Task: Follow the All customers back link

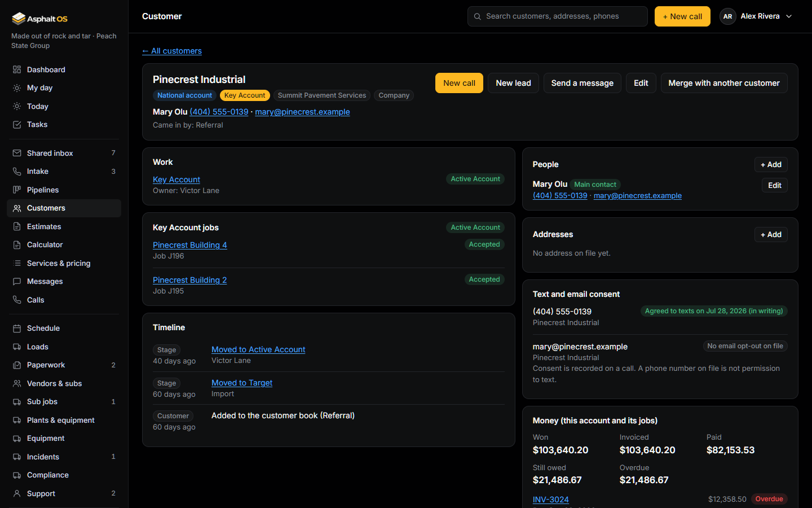Action: click(172, 51)
